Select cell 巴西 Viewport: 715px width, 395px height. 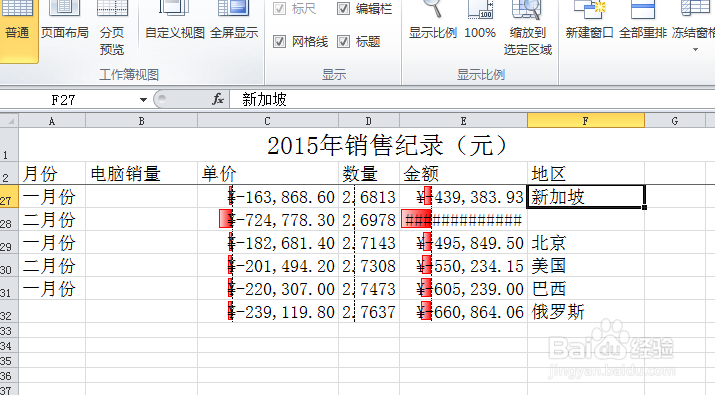click(x=586, y=289)
